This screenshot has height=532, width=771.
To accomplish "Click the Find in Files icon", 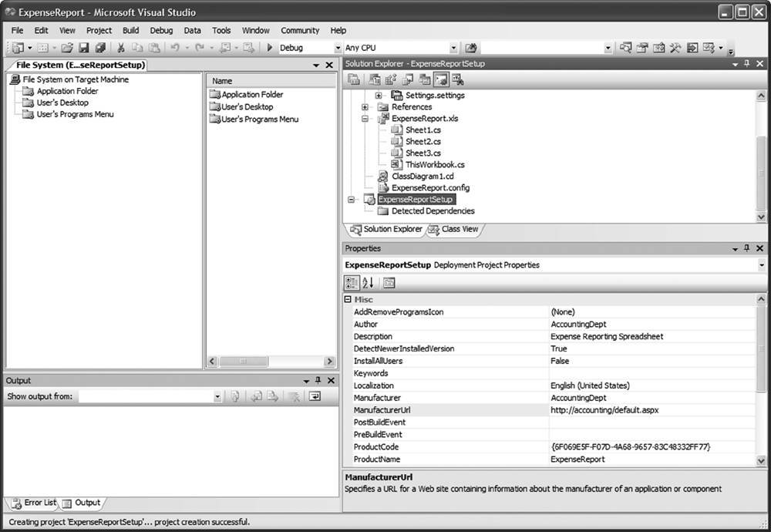I will [470, 48].
